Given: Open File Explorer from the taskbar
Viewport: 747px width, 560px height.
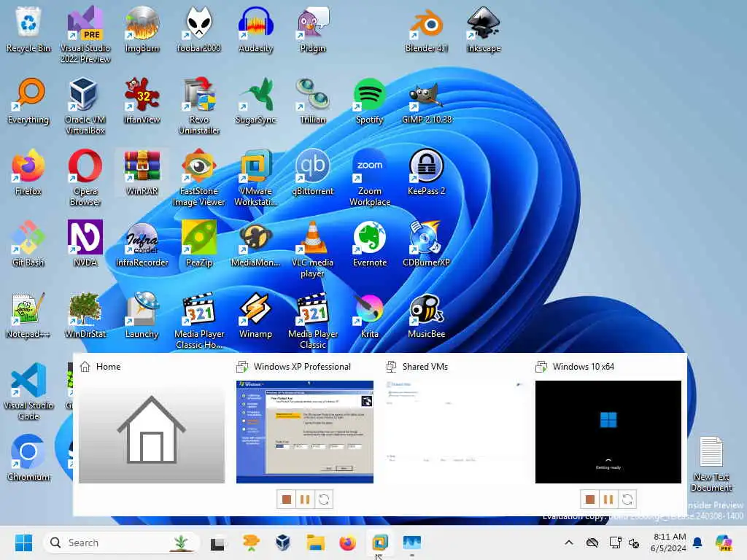Looking at the screenshot, I should click(315, 542).
